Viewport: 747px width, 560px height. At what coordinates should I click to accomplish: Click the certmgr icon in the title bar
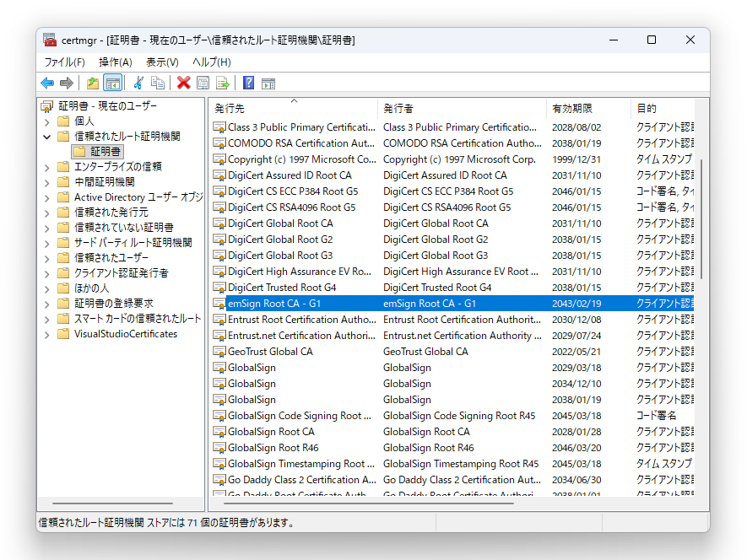tap(50, 40)
